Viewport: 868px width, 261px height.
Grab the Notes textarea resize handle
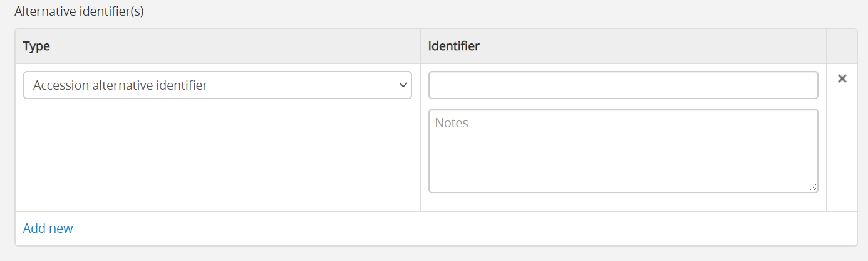[813, 188]
